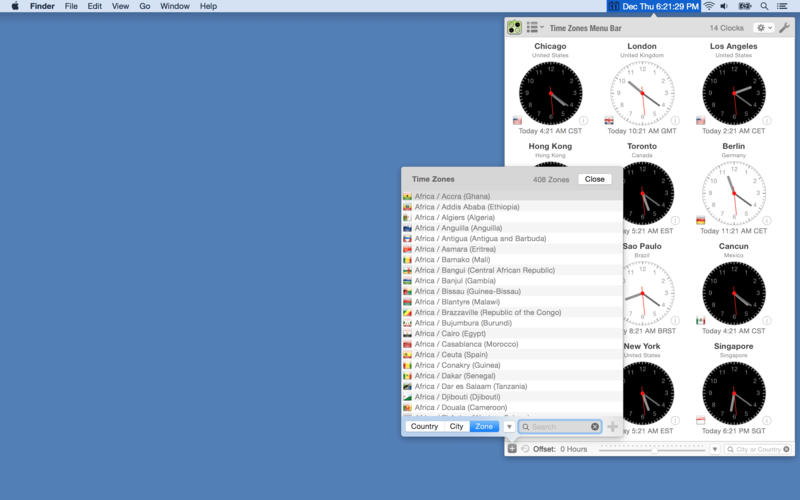Image resolution: width=800 pixels, height=500 pixels.
Task: Select the Zone filter segment
Action: tap(484, 427)
